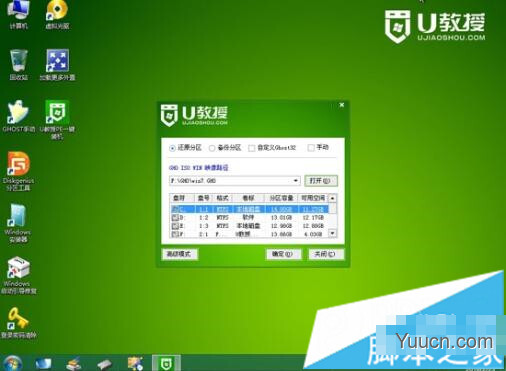Switch to the U教授 taskbar app button

(x=166, y=363)
